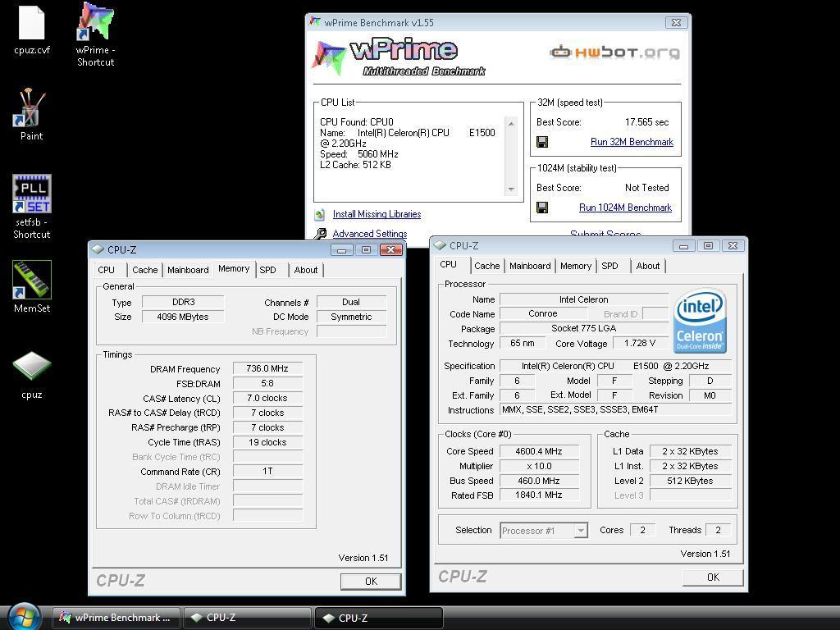The image size is (840, 630).
Task: Select SPD tab in right CPU-Z window
Action: click(609, 266)
